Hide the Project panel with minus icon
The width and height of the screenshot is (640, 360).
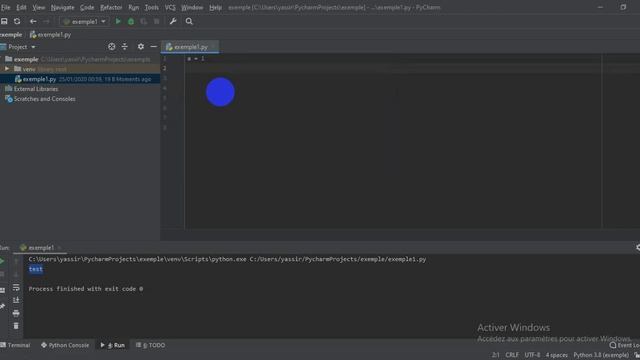coord(153,47)
